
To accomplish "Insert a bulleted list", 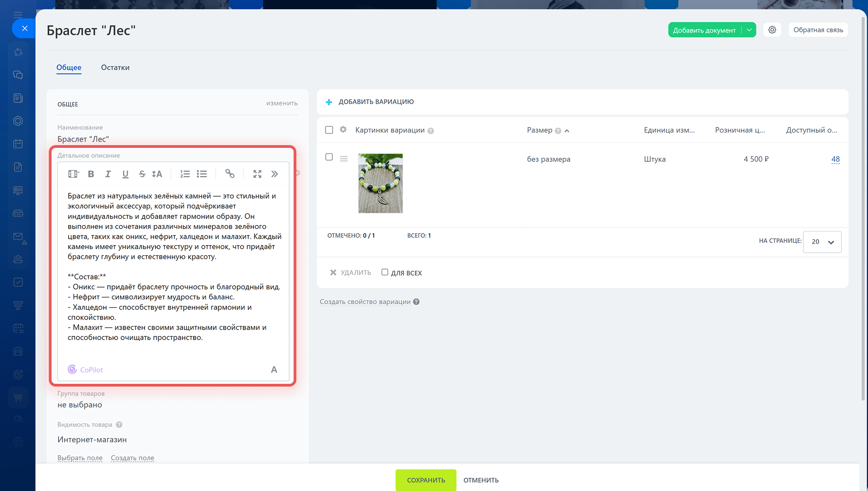I will [202, 174].
